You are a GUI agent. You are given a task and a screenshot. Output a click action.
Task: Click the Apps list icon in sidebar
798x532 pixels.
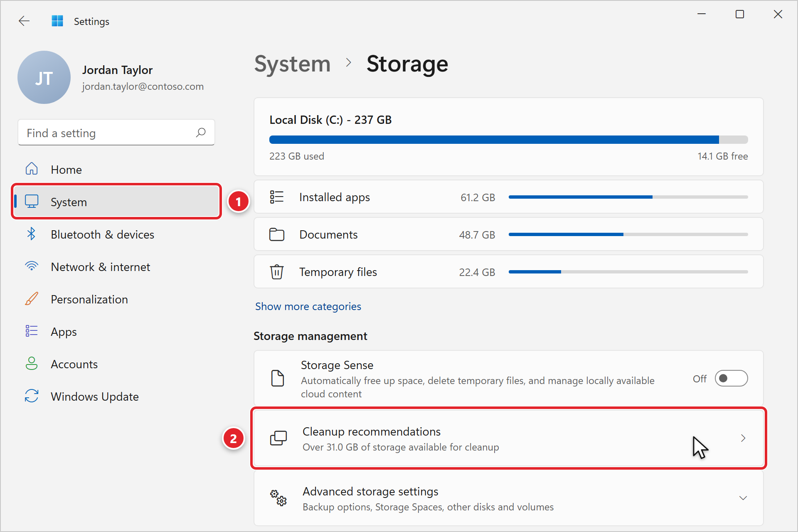[32, 331]
